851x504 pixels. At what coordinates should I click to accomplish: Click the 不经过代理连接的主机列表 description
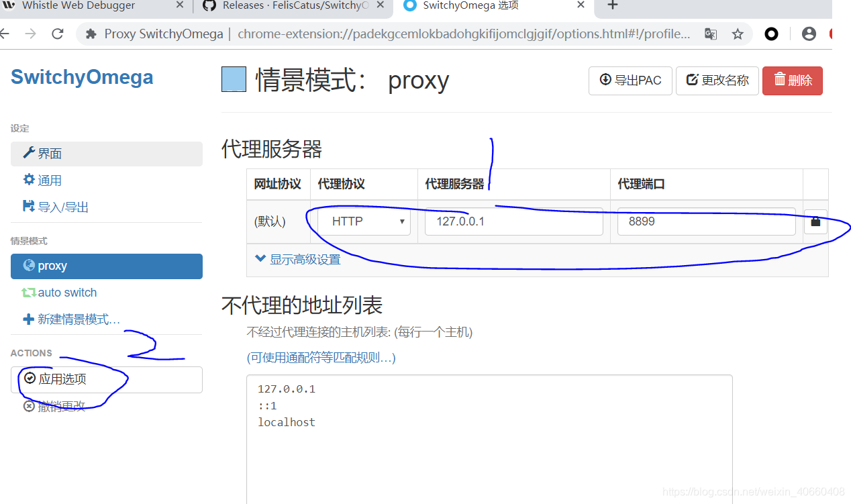point(360,332)
